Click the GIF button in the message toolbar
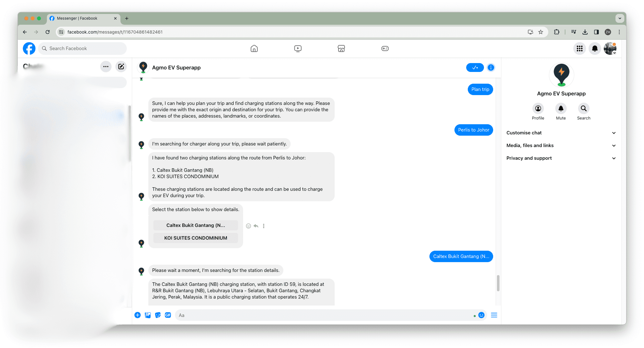This screenshot has height=348, width=644. coord(168,315)
